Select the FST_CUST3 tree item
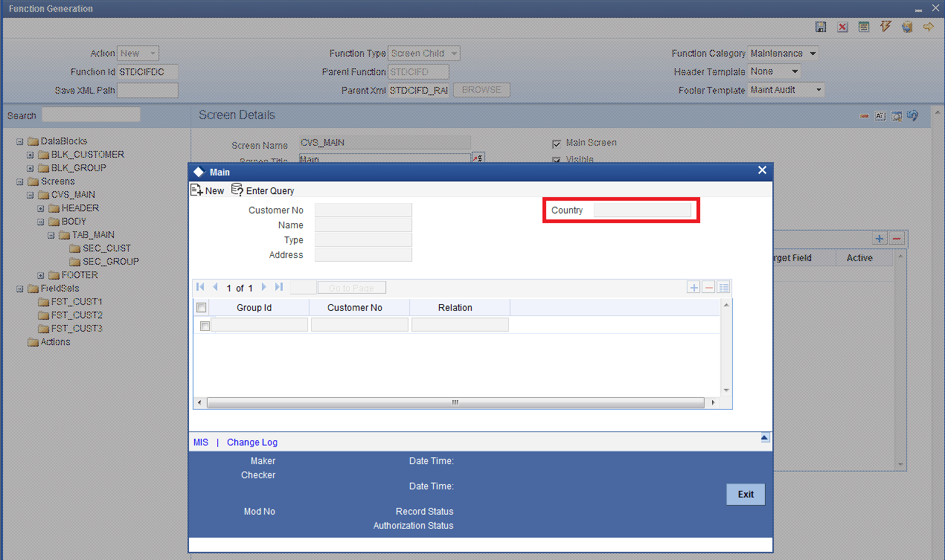 [77, 329]
